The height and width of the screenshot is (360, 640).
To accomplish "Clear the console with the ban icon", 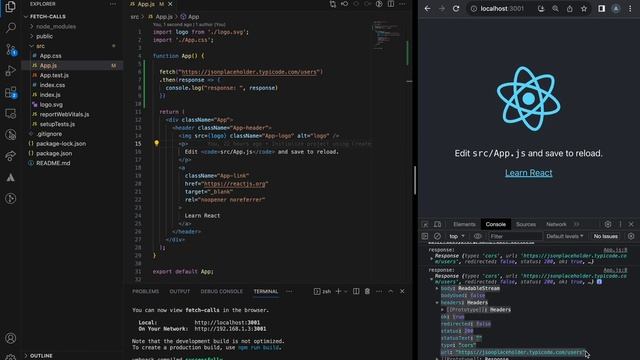I will point(437,236).
